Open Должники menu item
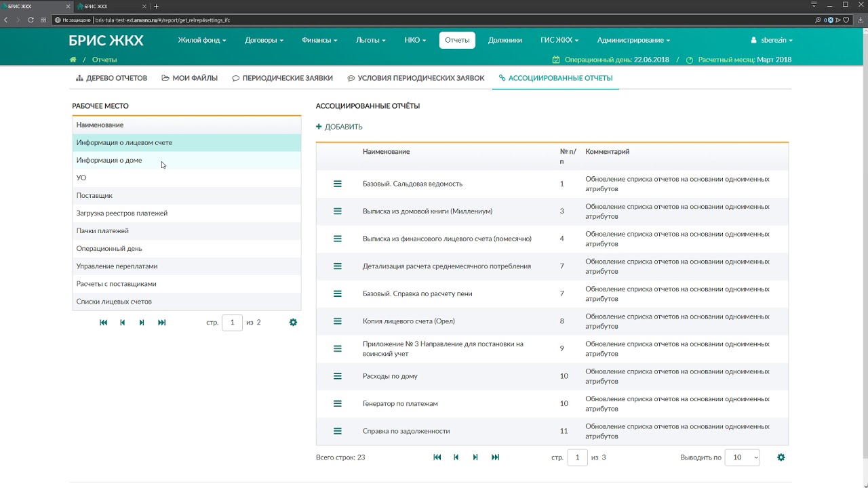Image resolution: width=868 pixels, height=488 pixels. 505,40
